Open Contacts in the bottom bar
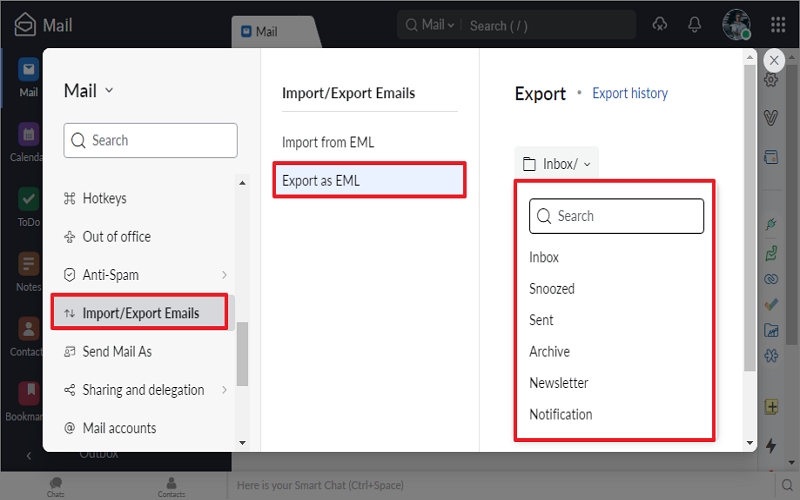Viewport: 800px width, 500px height. (171, 487)
